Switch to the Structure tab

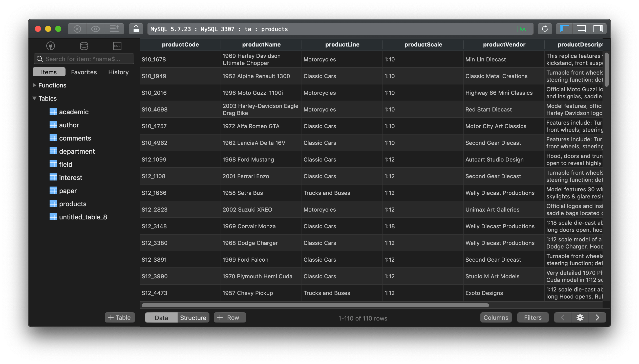193,318
